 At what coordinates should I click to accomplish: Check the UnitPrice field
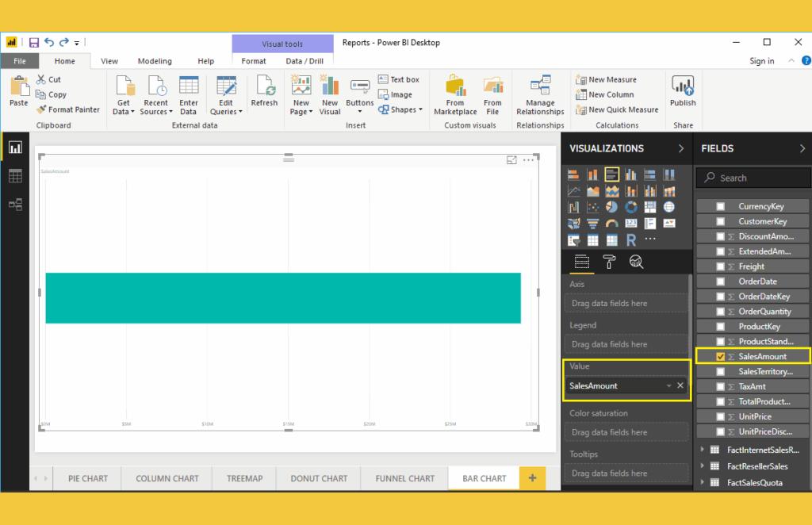[x=720, y=416]
